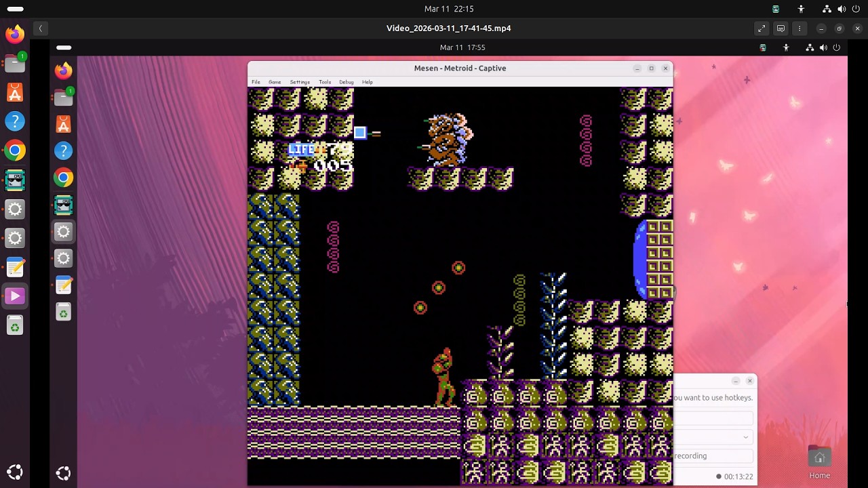Click network icon in outer top bar

pos(827,9)
